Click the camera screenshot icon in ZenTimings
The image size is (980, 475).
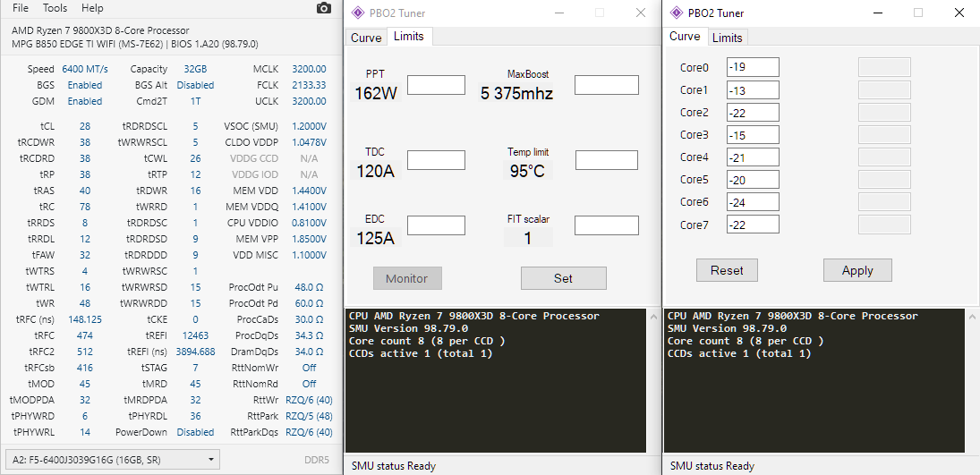pyautogui.click(x=324, y=8)
